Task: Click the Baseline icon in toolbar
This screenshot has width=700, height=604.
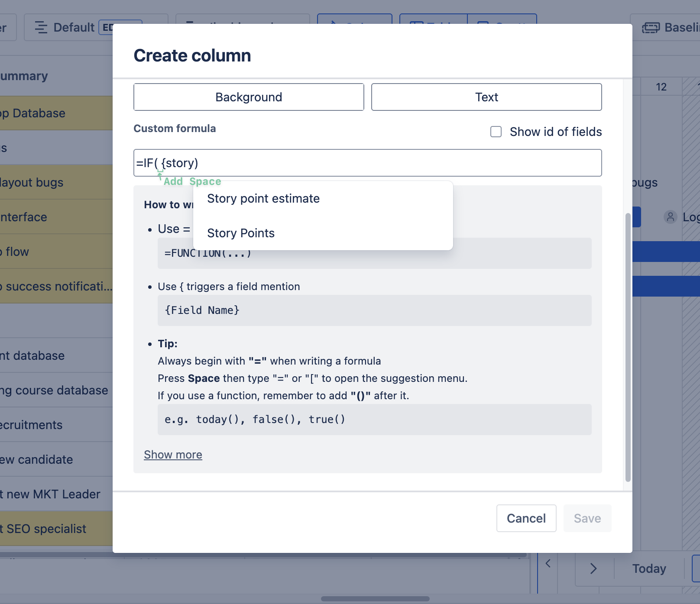Action: [x=651, y=28]
